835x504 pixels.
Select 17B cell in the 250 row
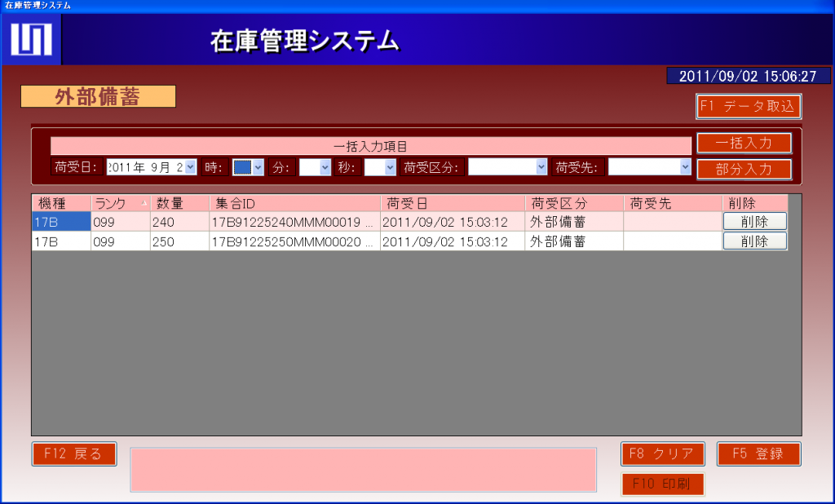pyautogui.click(x=62, y=241)
